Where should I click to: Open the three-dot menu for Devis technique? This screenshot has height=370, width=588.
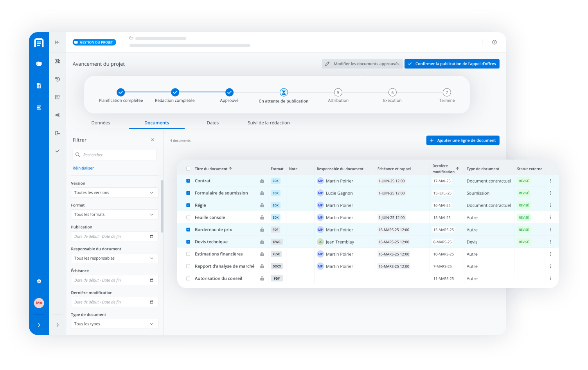pos(550,242)
